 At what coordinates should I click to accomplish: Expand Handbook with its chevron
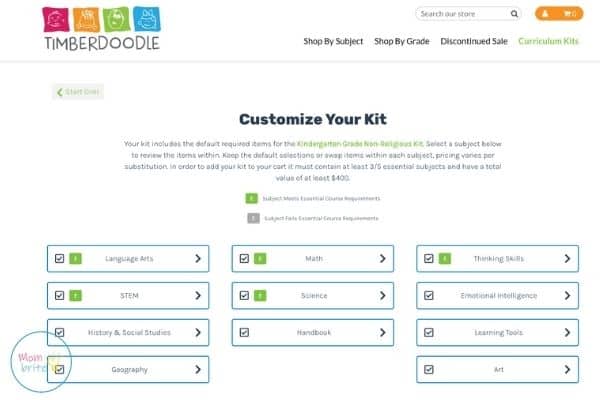click(382, 332)
